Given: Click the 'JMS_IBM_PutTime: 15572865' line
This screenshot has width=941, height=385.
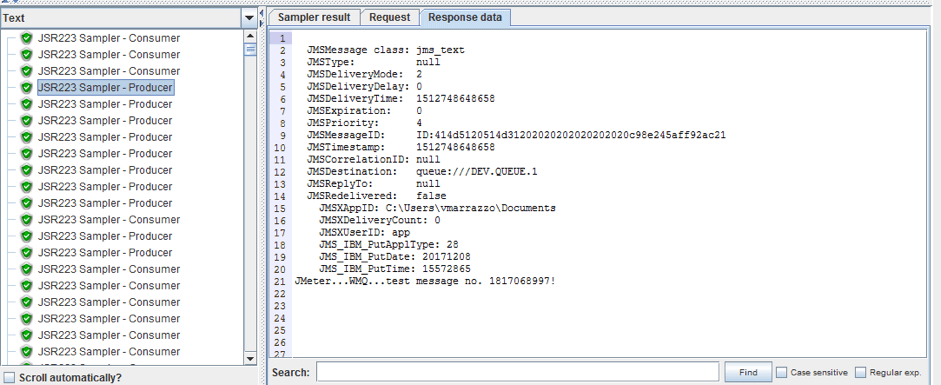Looking at the screenshot, I should [394, 269].
